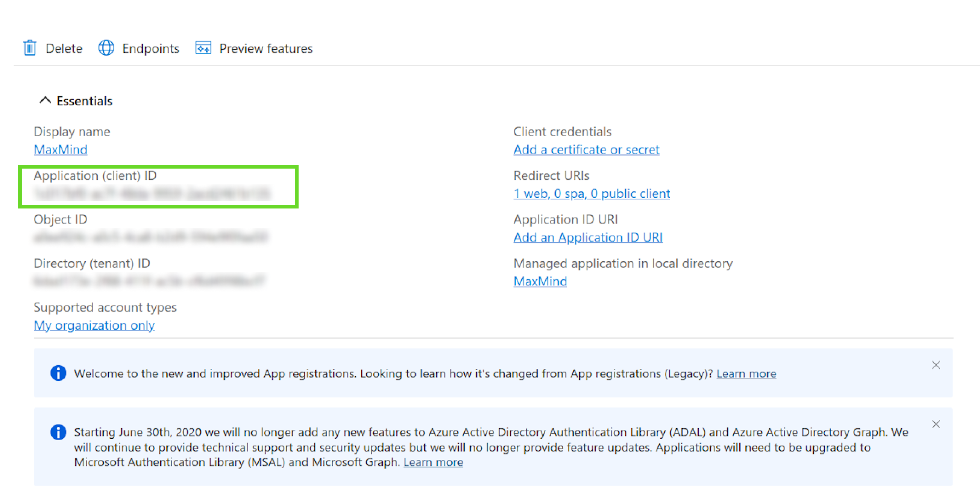Select Preview features in toolbar
Image resolution: width=980 pixels, height=496 pixels.
click(x=265, y=48)
